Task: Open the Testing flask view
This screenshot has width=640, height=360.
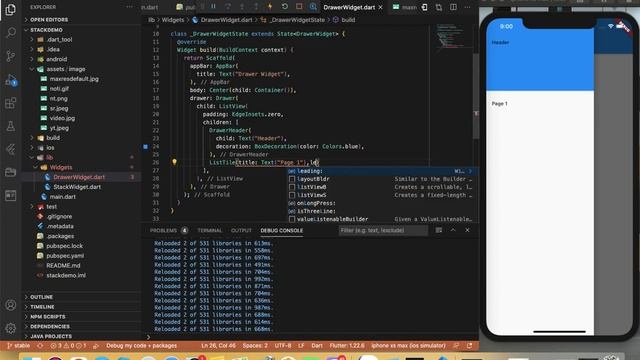Action: (11, 126)
